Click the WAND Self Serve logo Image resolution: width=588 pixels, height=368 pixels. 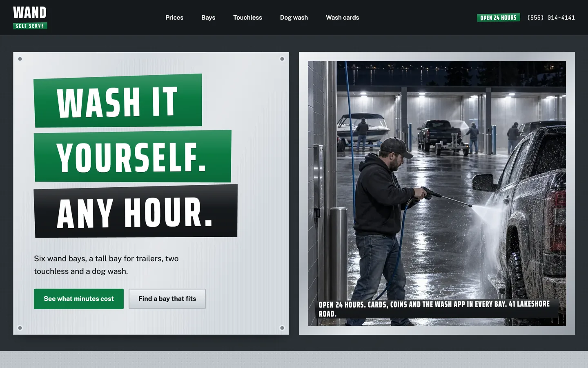30,18
